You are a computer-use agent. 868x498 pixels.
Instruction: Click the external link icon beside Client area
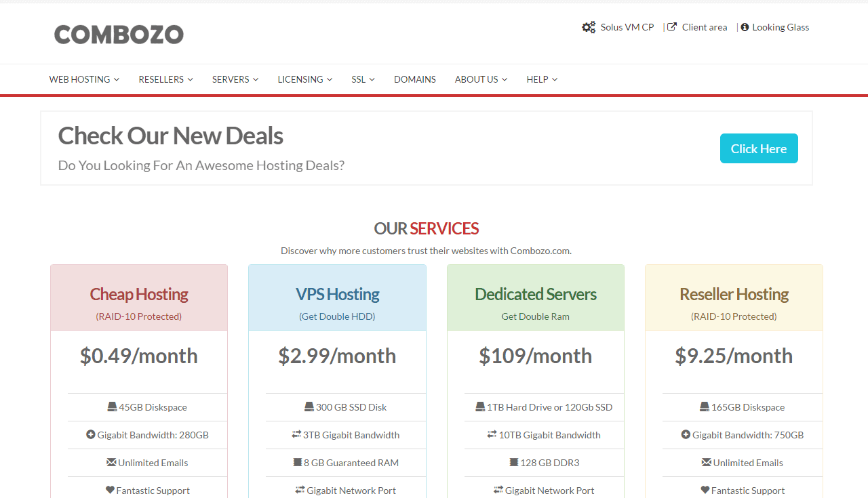[x=672, y=27]
